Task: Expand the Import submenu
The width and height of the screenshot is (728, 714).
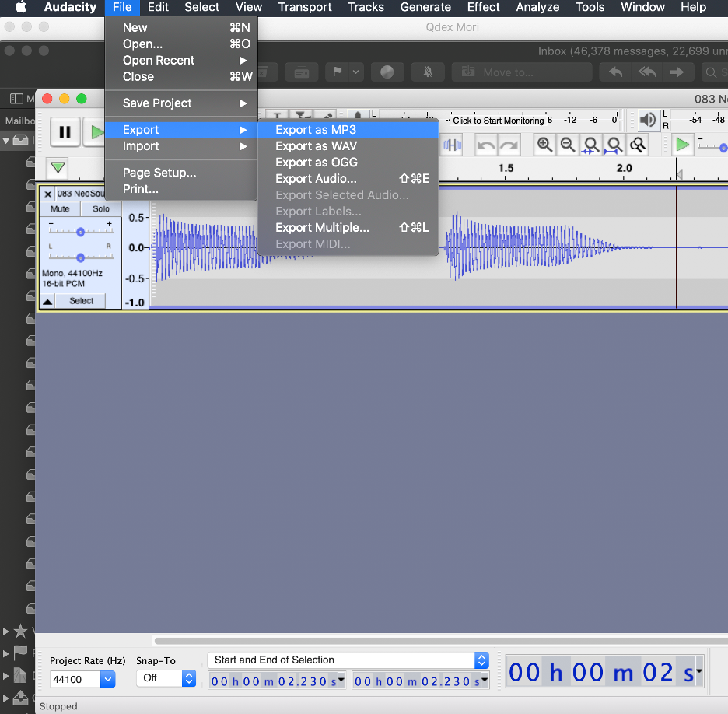Action: pos(181,146)
